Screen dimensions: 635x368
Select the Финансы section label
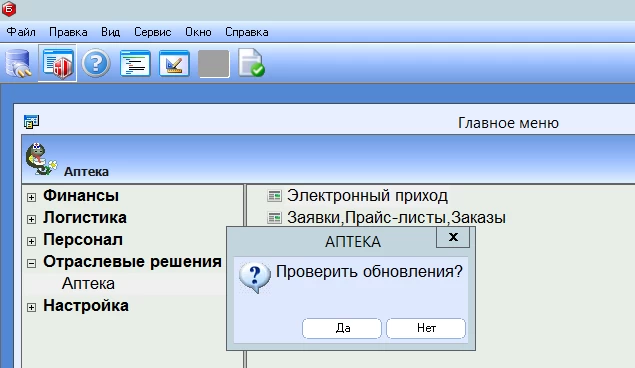81,196
